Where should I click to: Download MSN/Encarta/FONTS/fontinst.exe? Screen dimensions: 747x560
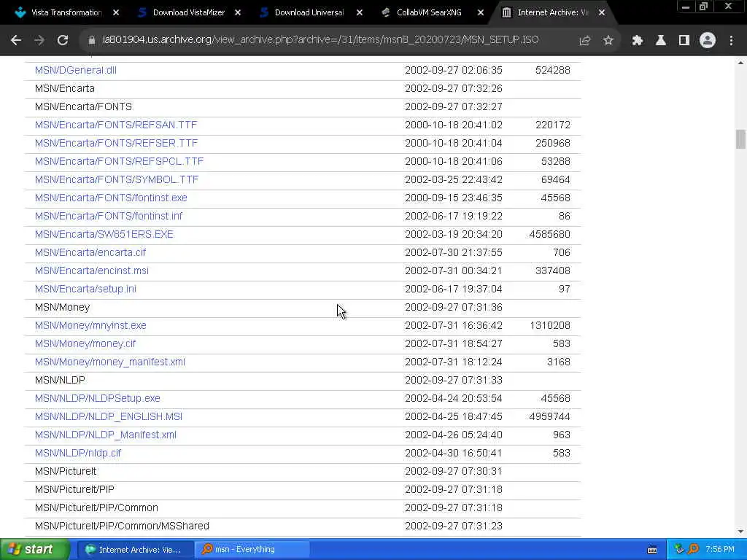(x=111, y=198)
